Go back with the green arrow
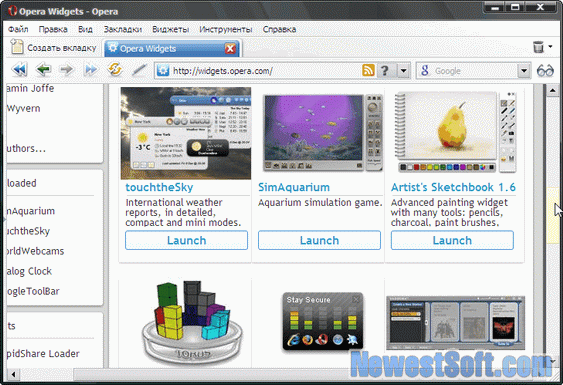The width and height of the screenshot is (563, 385). click(x=43, y=69)
